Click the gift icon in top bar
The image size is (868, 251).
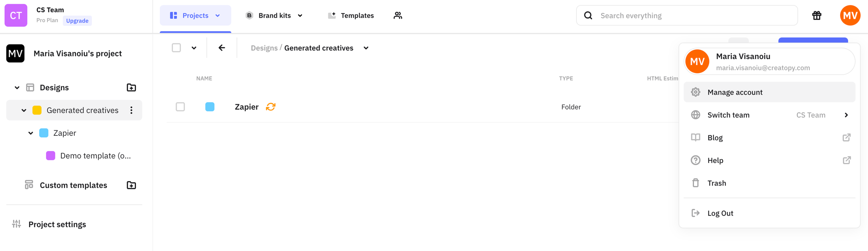816,15
